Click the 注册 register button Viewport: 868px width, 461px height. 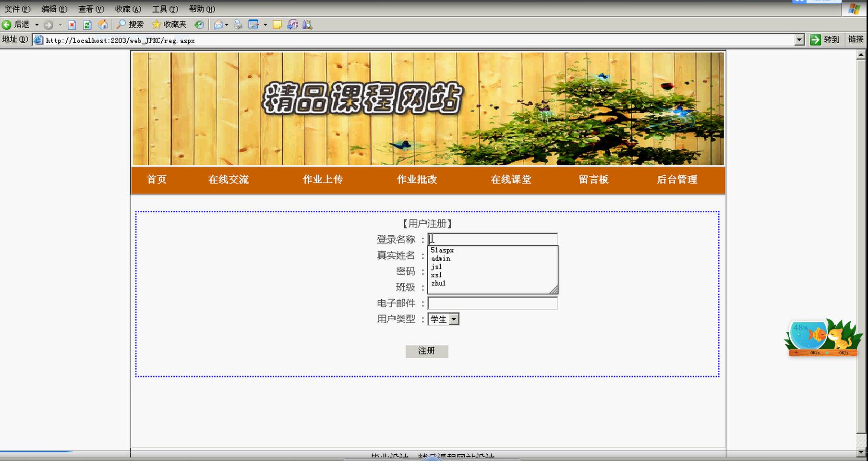pyautogui.click(x=427, y=351)
